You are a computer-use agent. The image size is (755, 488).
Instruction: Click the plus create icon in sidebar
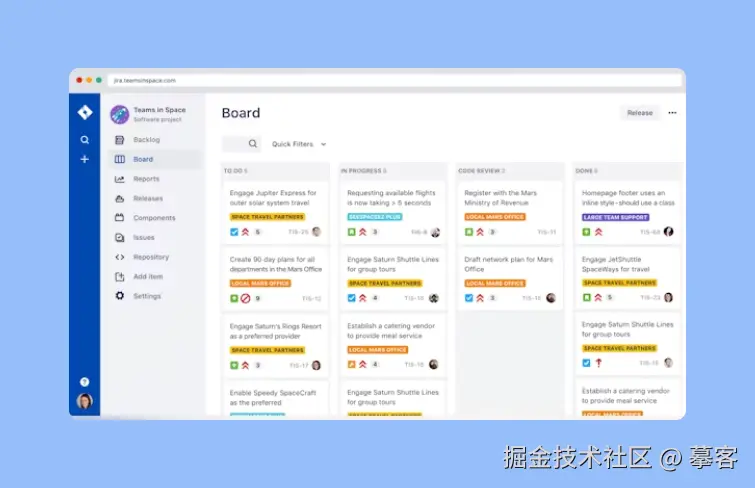click(85, 159)
